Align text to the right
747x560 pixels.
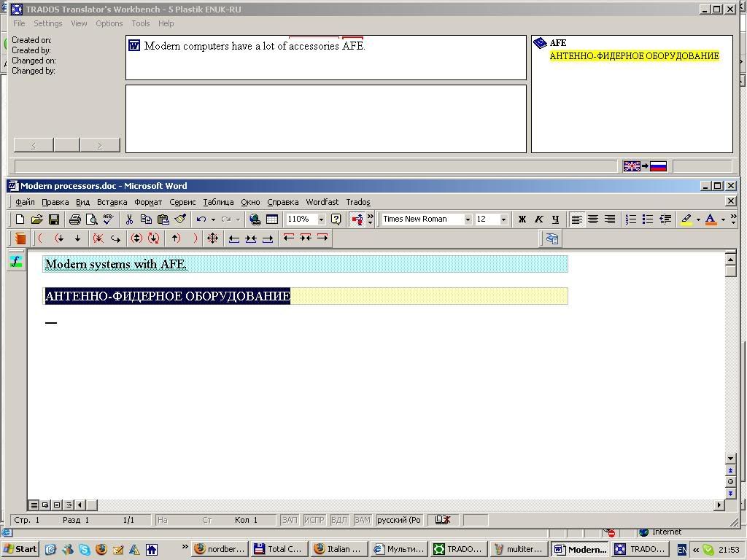coord(610,219)
